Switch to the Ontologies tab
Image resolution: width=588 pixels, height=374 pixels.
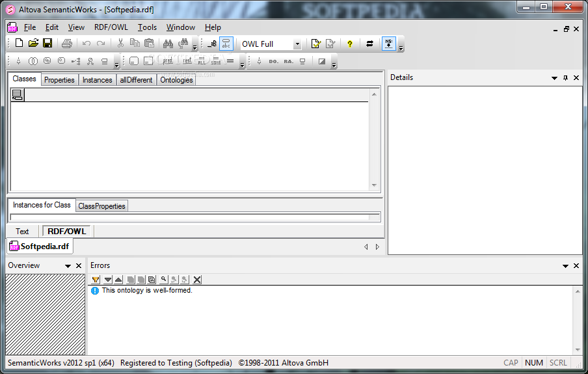176,80
